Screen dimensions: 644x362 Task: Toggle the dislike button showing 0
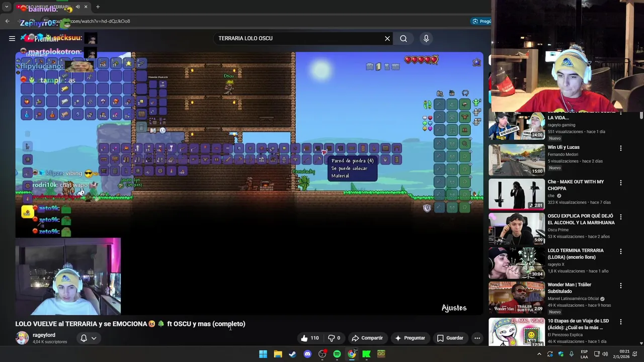click(334, 338)
